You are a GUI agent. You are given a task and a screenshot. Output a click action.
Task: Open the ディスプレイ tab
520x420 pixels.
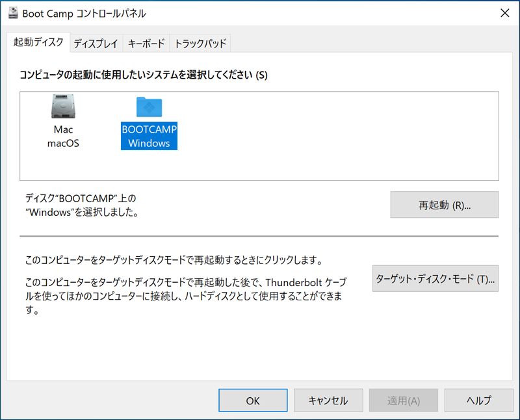pyautogui.click(x=96, y=44)
